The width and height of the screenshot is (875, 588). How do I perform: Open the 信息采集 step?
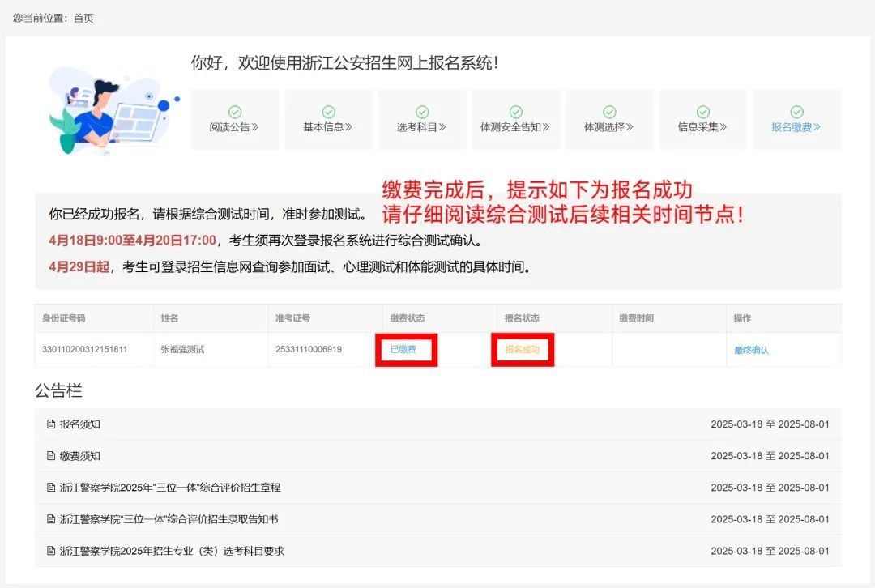click(702, 119)
